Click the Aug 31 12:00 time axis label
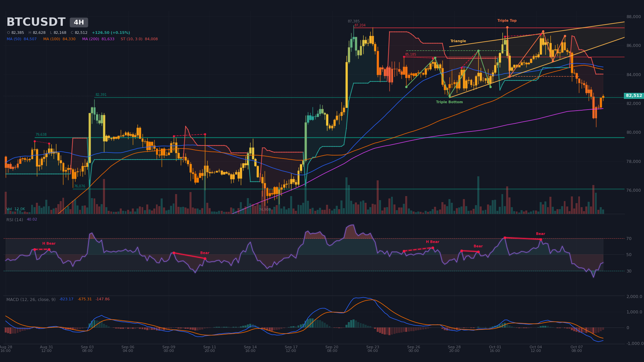The height and width of the screenshot is (362, 644). click(46, 349)
